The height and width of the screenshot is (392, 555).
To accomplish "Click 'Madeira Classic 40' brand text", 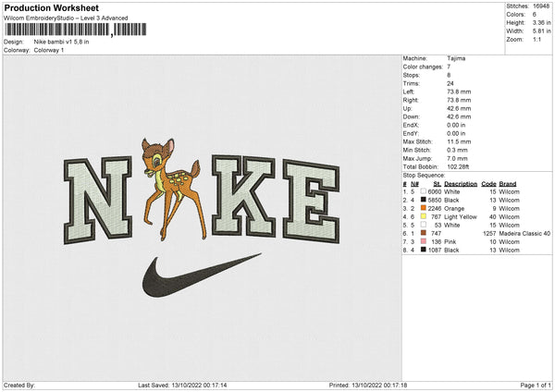I will tap(524, 234).
